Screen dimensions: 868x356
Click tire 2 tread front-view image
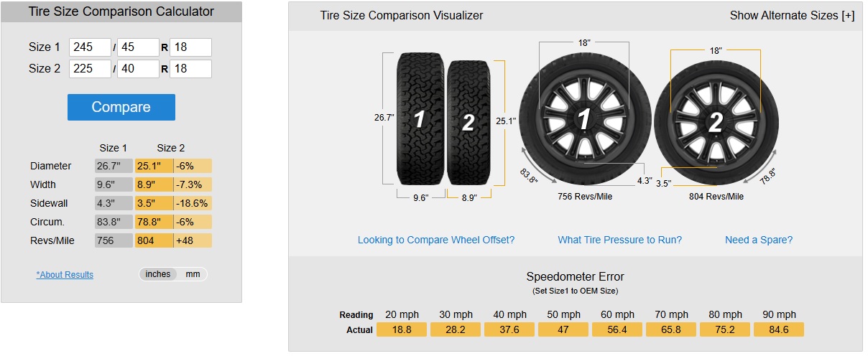click(x=468, y=122)
